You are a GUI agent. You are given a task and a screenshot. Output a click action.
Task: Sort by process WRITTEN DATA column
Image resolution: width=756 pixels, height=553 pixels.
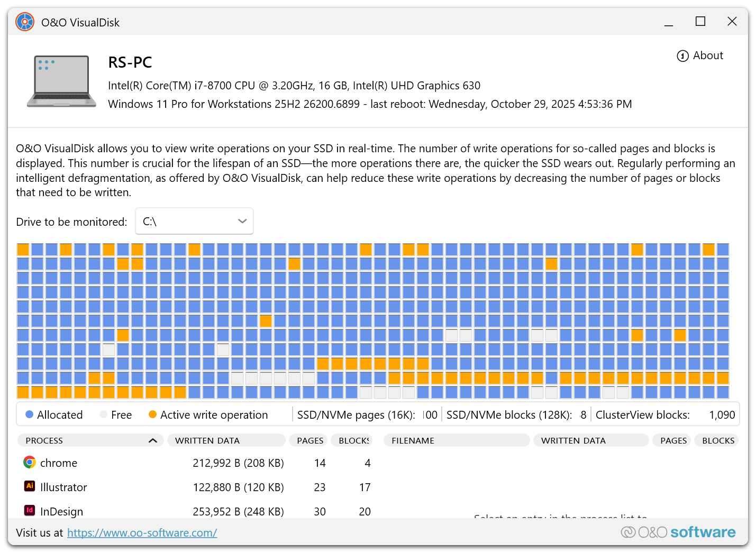[x=226, y=440]
